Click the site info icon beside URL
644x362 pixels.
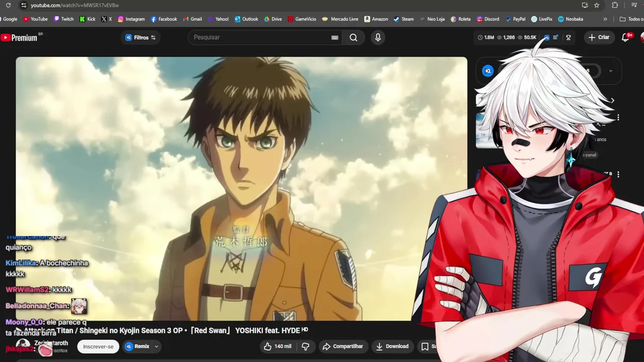click(23, 5)
